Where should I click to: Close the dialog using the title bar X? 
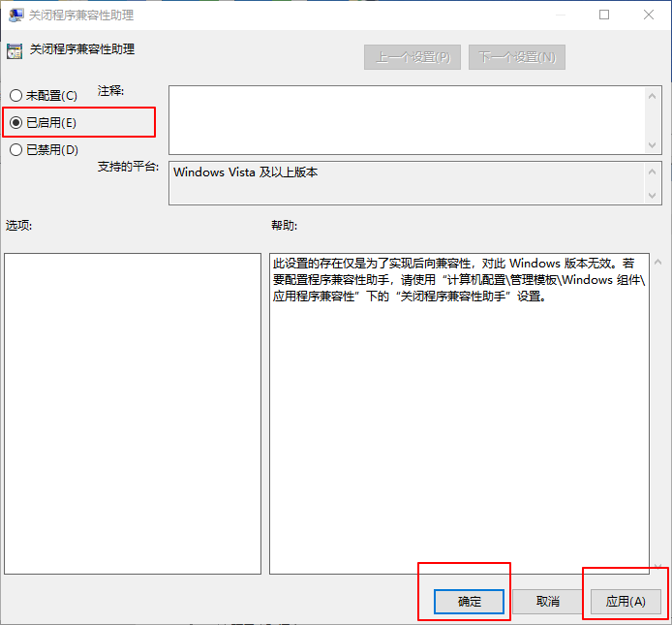pos(649,16)
